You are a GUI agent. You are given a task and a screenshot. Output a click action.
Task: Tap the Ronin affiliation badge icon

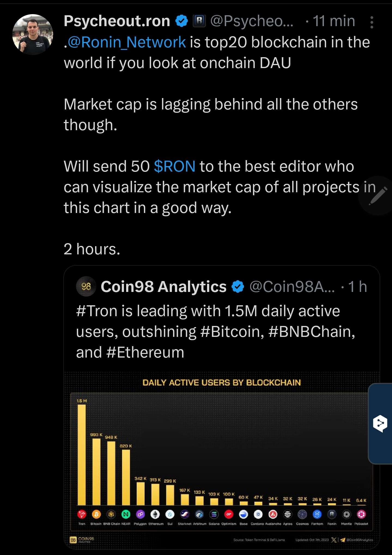199,21
